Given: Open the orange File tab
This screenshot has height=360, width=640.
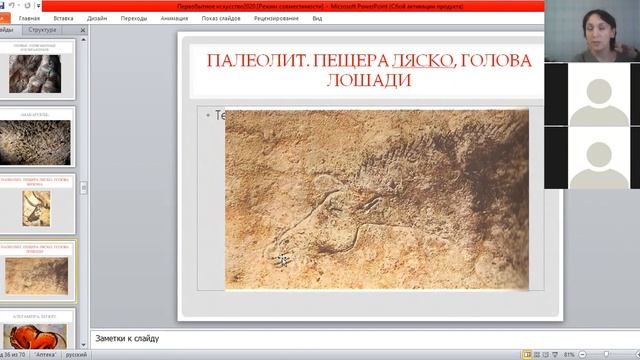Looking at the screenshot, I should 4,18.
